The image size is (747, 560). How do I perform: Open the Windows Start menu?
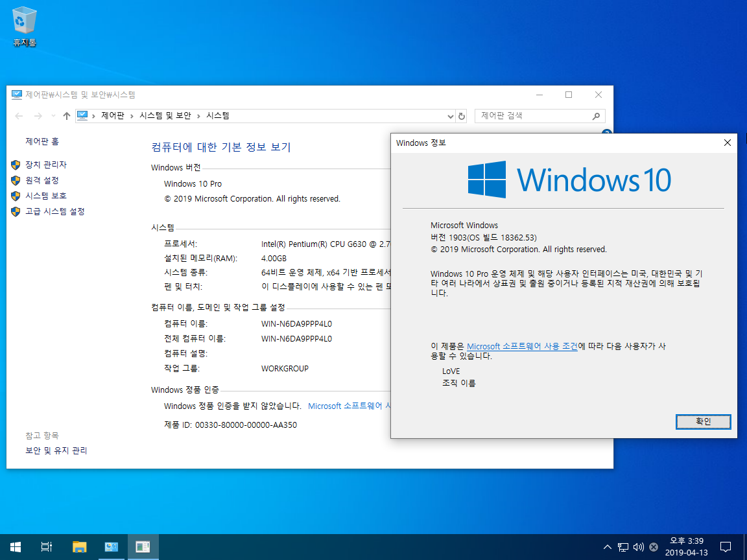pos(16,546)
